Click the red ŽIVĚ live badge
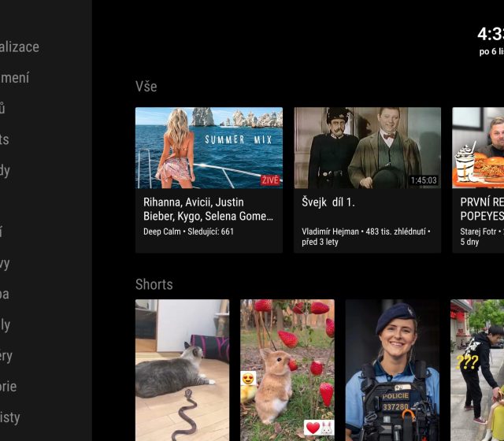Viewport: 504px width, 441px height. point(270,180)
